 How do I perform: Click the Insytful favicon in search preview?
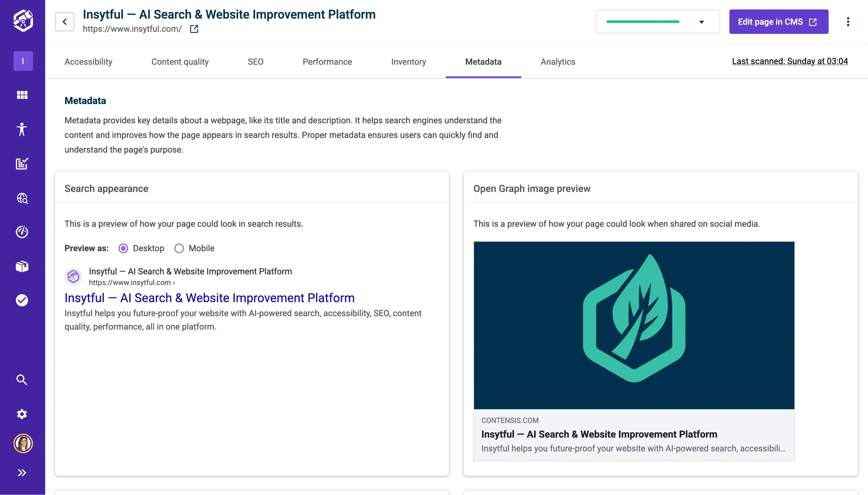click(x=73, y=276)
